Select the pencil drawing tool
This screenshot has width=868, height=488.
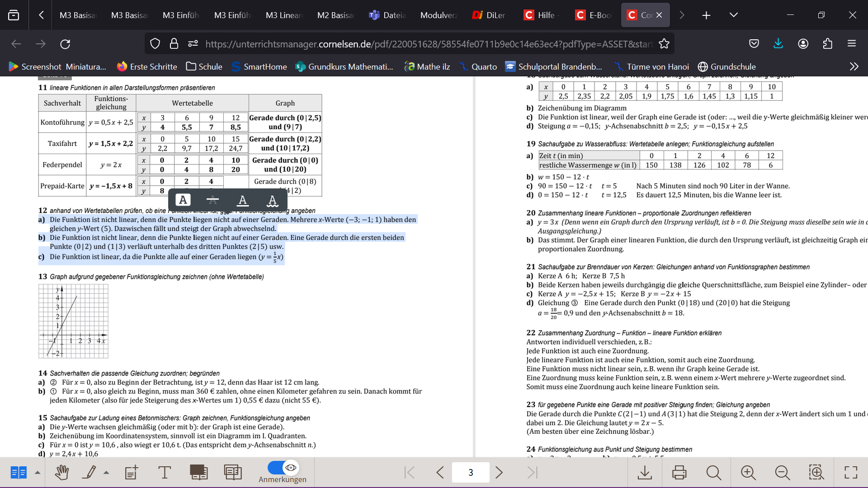pos(90,473)
